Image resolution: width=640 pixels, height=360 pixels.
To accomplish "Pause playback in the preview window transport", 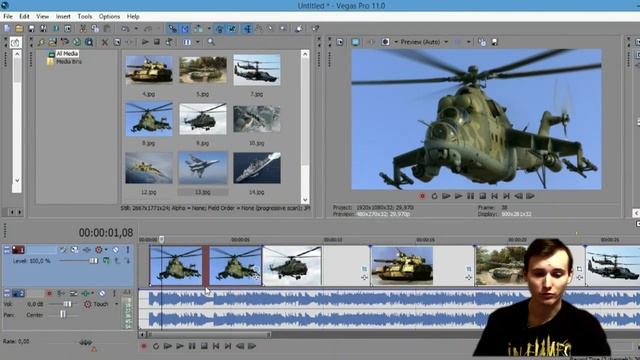I will [470, 196].
